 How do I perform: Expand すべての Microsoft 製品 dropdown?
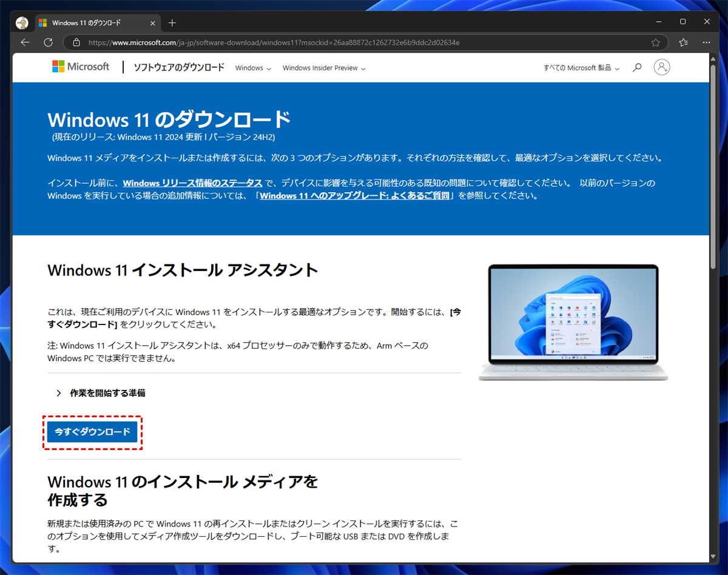pos(581,68)
